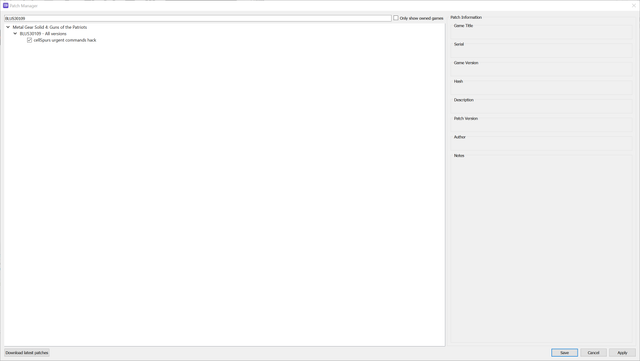
Task: Select cellSpurs urgent commands hack entry
Action: pos(65,40)
